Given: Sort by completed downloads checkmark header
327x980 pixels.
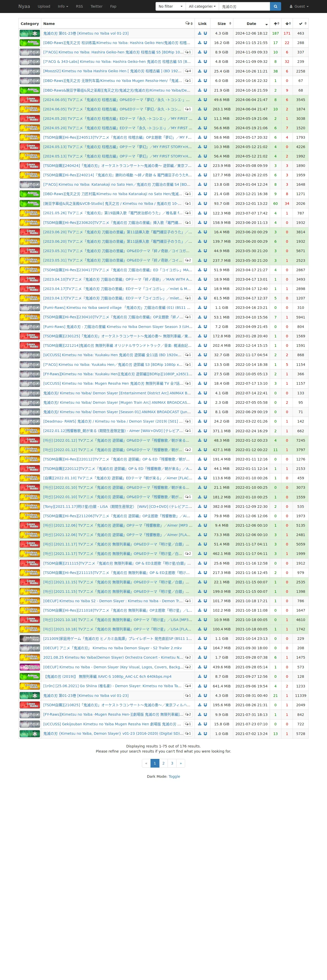Looking at the screenshot, I should (x=301, y=24).
